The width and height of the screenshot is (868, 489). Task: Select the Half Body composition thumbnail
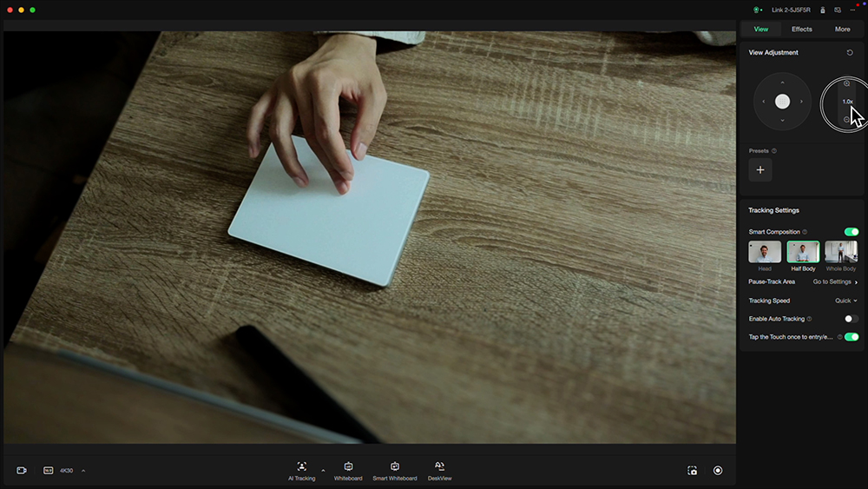point(803,252)
